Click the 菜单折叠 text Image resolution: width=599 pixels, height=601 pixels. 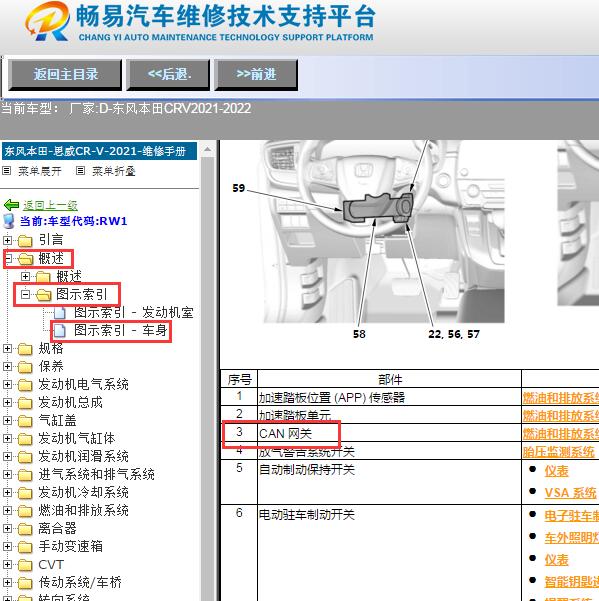[x=113, y=171]
